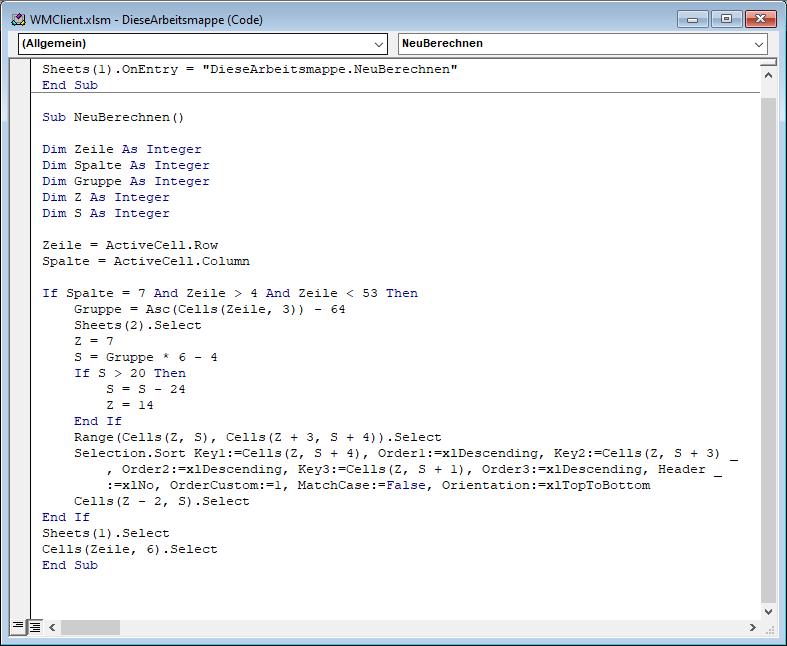Click 'Dim Gruppe As Integer' line
Screen dimensions: 787x646
pos(126,182)
